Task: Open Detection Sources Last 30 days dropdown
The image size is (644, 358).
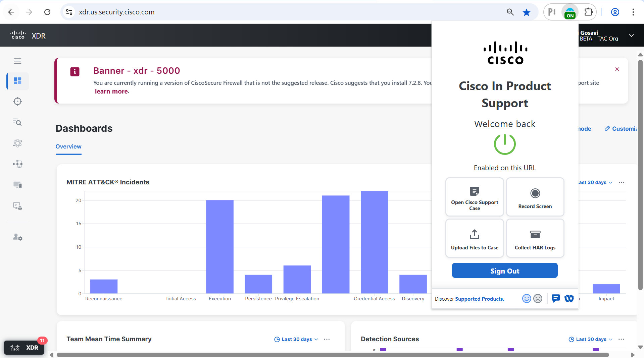Action: coord(591,339)
